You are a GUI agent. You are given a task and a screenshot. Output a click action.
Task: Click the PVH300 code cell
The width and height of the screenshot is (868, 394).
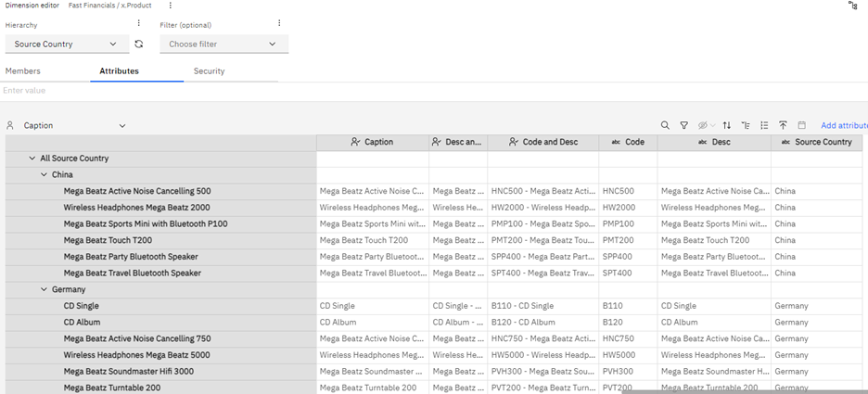point(629,372)
